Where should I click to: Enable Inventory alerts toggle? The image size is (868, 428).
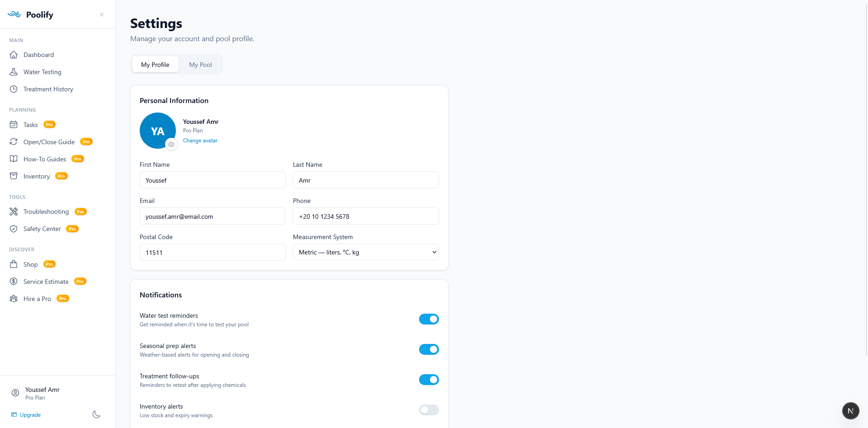tap(429, 410)
